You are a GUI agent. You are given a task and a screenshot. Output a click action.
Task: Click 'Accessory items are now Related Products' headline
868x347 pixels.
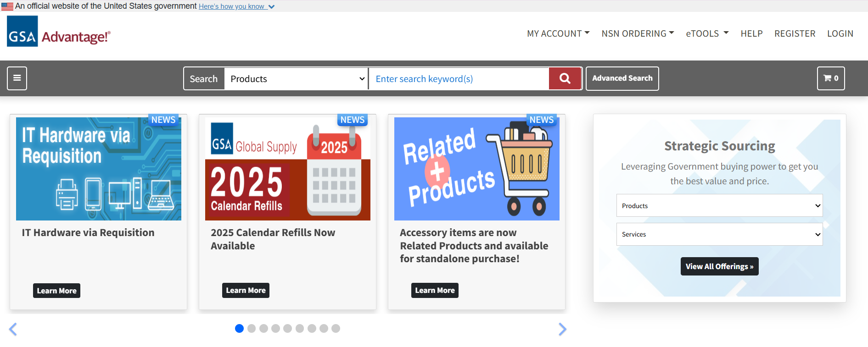coord(474,246)
